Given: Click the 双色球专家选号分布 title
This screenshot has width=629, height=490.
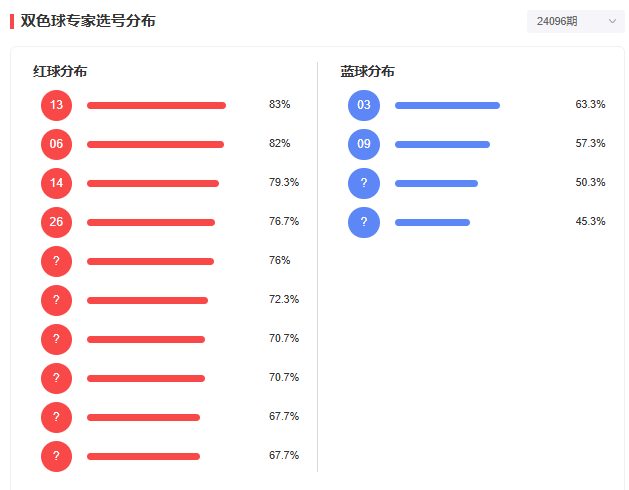Looking at the screenshot, I should pos(88,21).
